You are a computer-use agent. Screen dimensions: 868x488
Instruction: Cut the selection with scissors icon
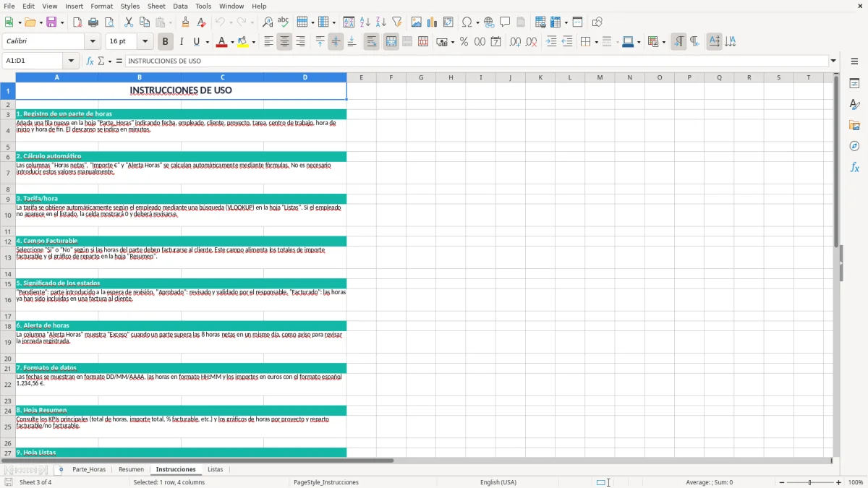[x=129, y=22]
